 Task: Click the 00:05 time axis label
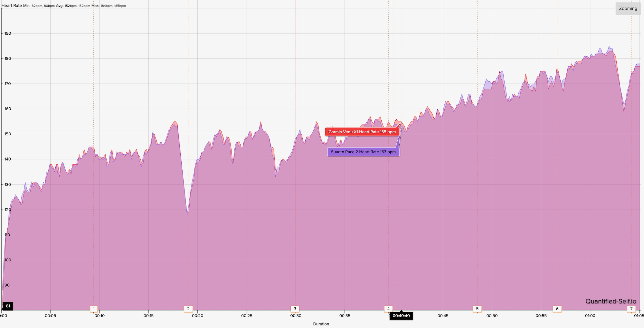[x=51, y=316]
